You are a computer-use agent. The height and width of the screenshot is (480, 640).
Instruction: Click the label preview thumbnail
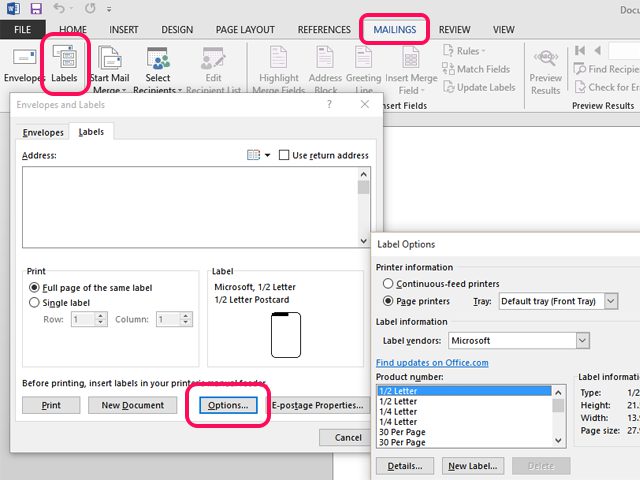coord(286,335)
